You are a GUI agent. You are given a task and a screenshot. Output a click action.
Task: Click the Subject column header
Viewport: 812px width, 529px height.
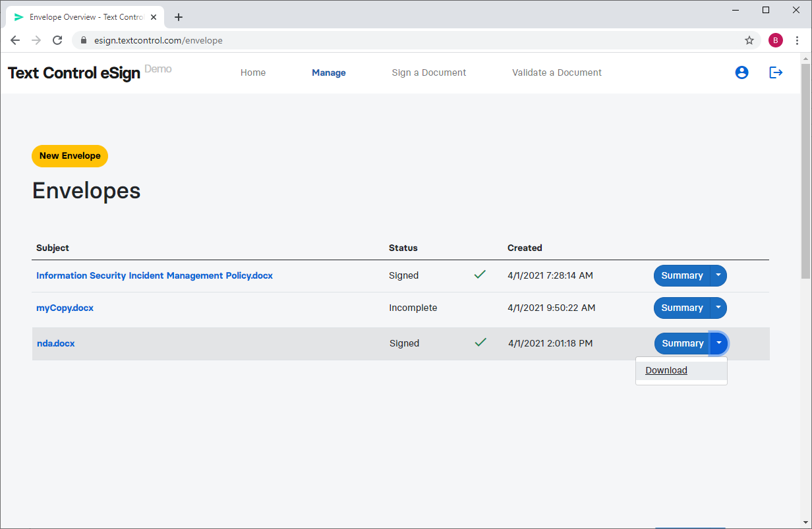pyautogui.click(x=53, y=248)
